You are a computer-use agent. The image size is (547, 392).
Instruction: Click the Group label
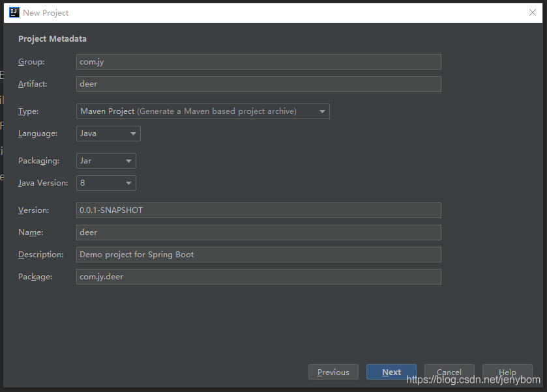pyautogui.click(x=31, y=62)
